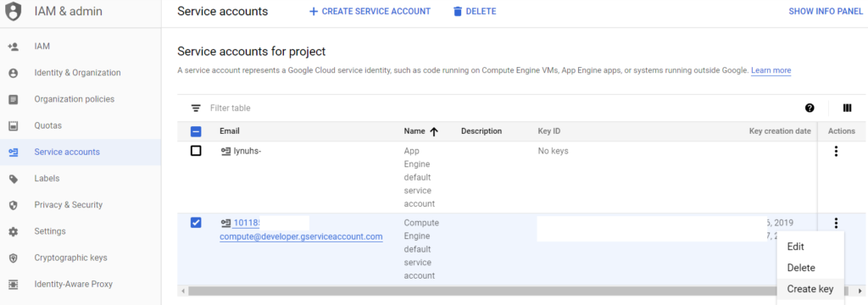
Task: Click the Service accounts sidebar icon
Action: 14,152
